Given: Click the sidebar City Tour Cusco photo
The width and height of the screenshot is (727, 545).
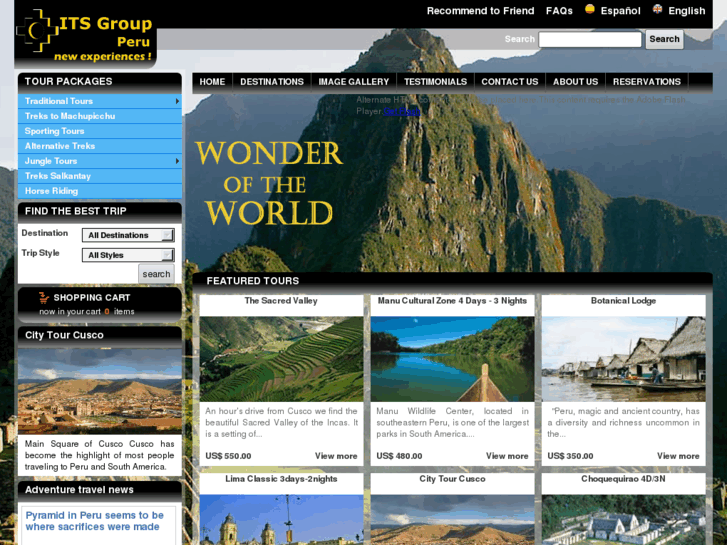Looking at the screenshot, I should coord(100,391).
